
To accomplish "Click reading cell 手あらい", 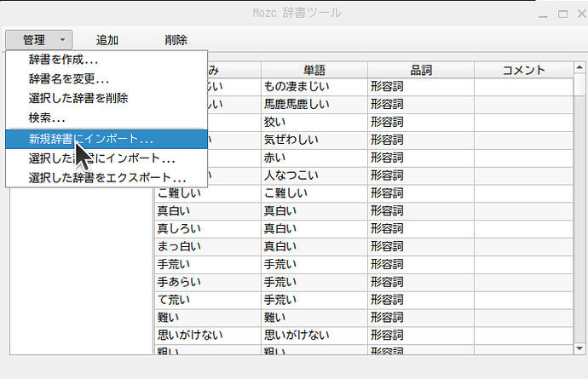I will (x=208, y=282).
